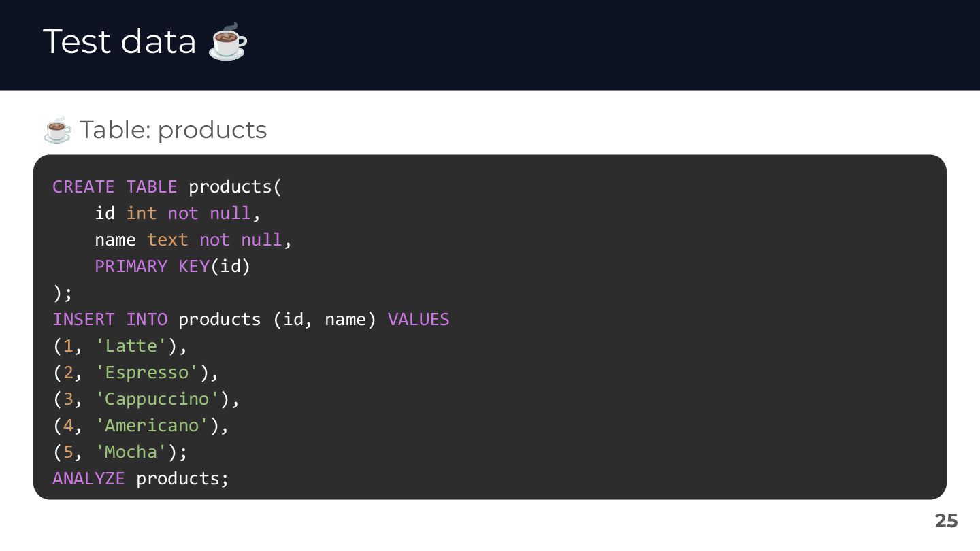Click the "(id, name)" column list

point(325,319)
